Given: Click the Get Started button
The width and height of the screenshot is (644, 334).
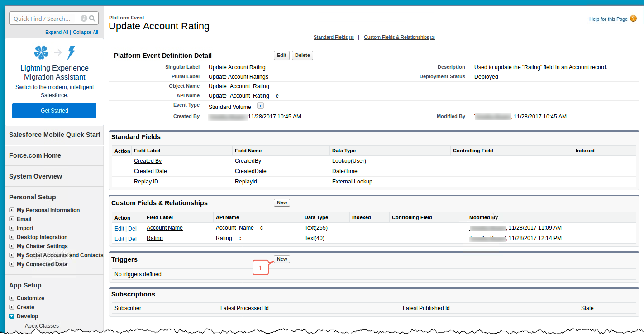Looking at the screenshot, I should (54, 111).
